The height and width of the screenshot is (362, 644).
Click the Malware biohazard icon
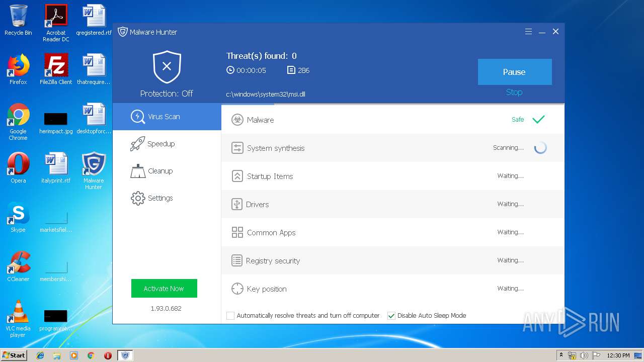237,120
